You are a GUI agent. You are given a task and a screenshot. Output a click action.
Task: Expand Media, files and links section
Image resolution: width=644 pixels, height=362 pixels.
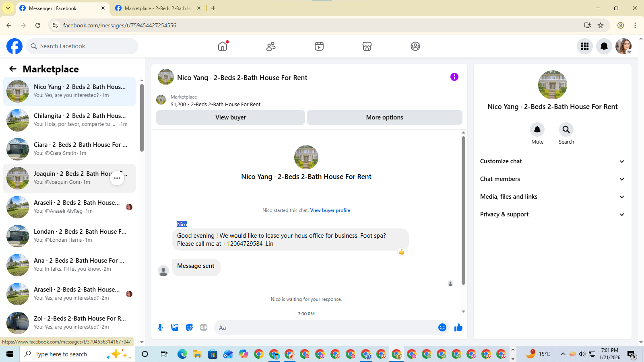click(552, 197)
